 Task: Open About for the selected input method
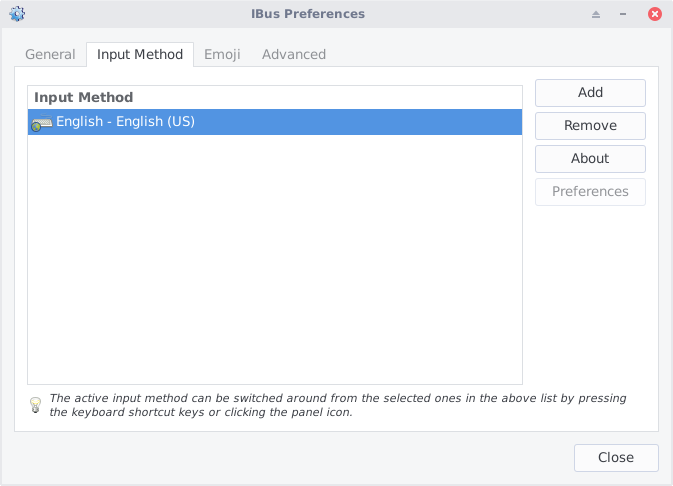[590, 159]
